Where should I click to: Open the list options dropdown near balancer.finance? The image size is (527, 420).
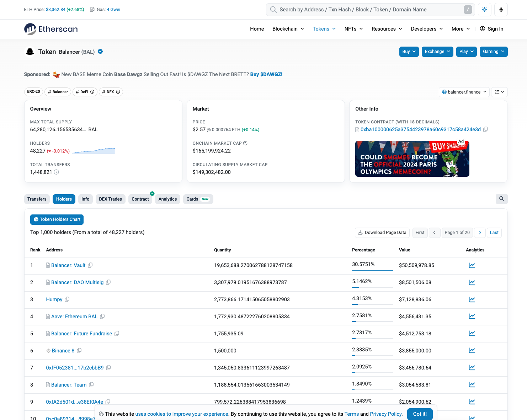[499, 92]
